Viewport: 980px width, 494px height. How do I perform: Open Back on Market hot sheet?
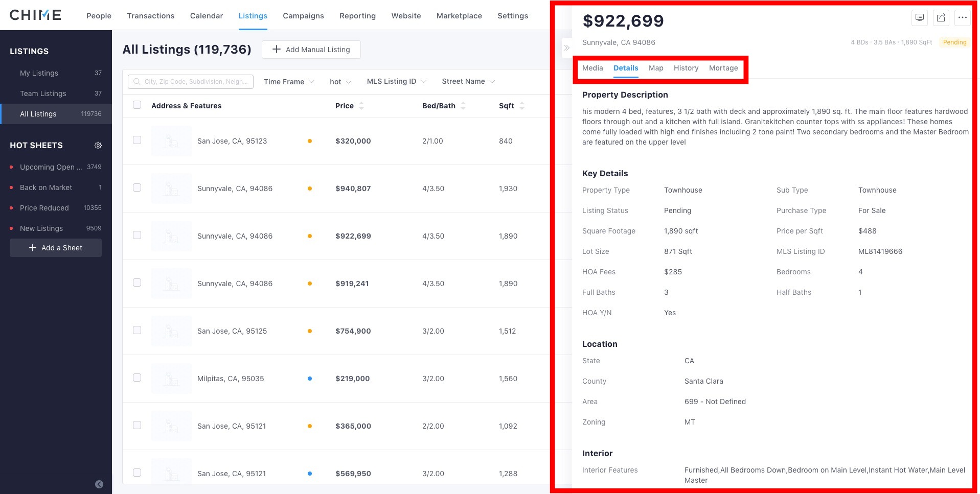click(x=56, y=187)
